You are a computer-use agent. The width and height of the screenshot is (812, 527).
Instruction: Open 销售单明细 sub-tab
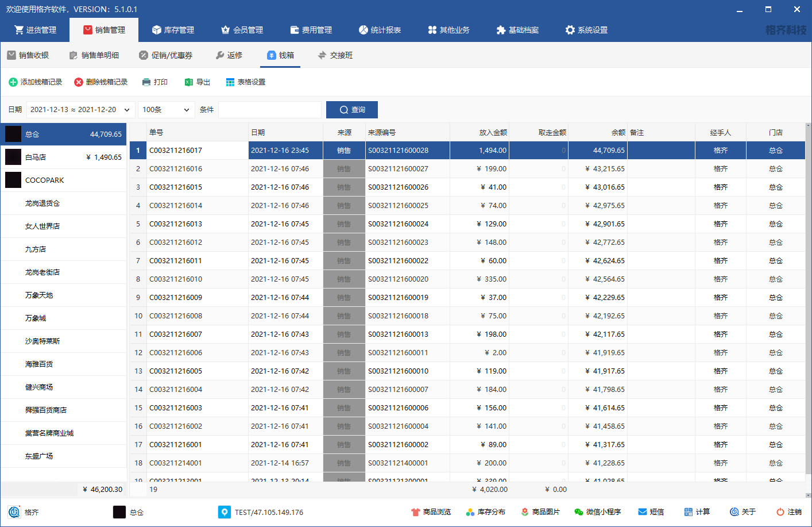point(94,55)
